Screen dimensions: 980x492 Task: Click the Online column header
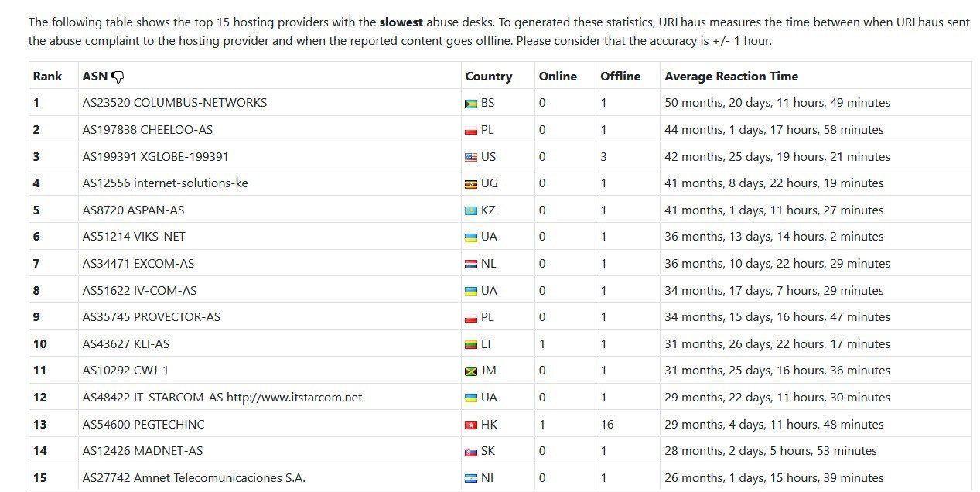point(558,77)
